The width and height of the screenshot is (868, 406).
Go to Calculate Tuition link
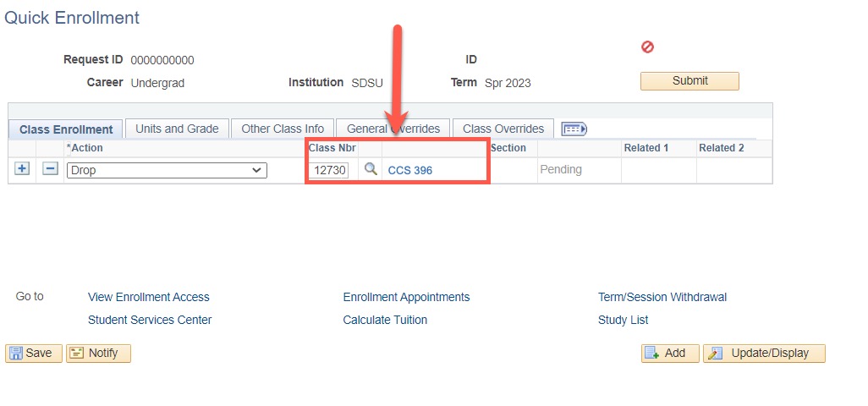[x=385, y=320]
